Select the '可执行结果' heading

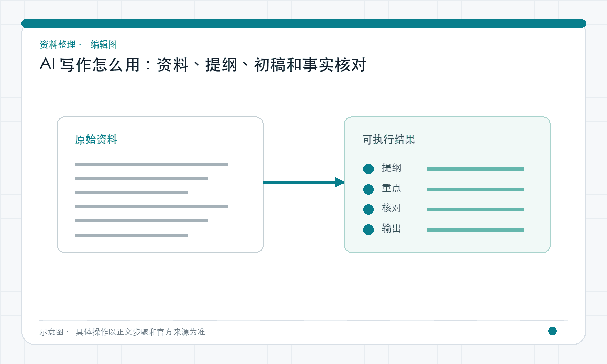pos(389,140)
